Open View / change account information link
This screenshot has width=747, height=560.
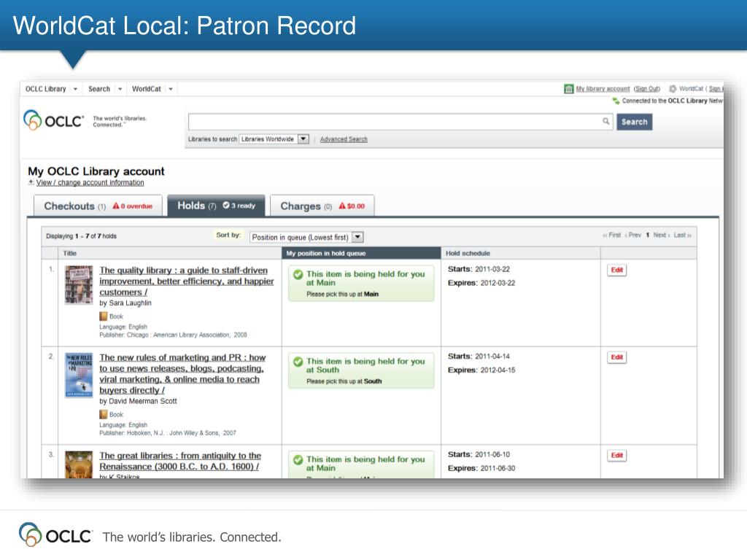point(90,182)
